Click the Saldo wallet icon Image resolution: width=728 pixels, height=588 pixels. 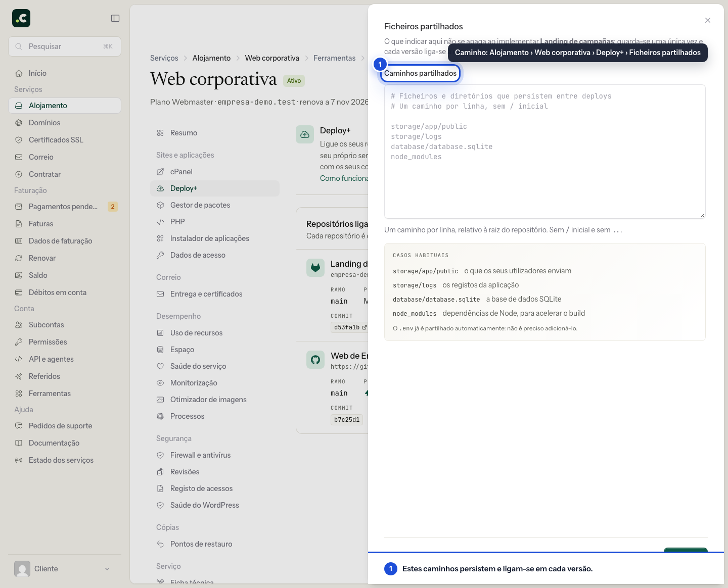pyautogui.click(x=19, y=275)
